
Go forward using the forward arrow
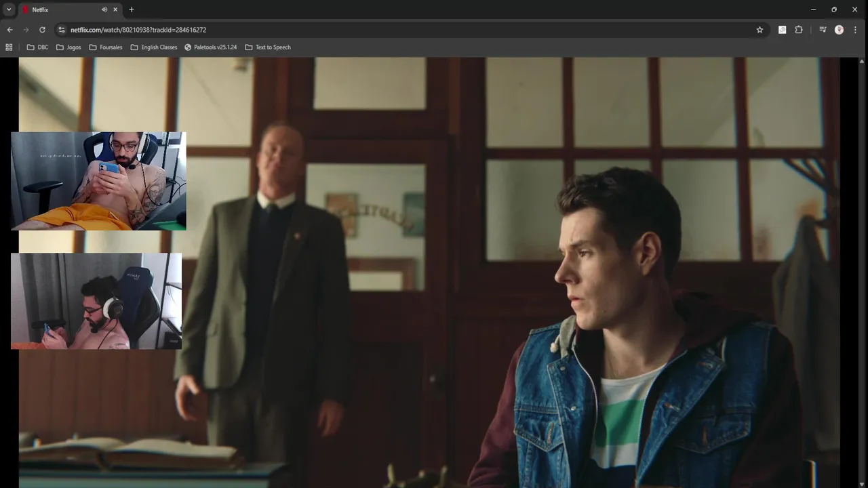tap(26, 30)
